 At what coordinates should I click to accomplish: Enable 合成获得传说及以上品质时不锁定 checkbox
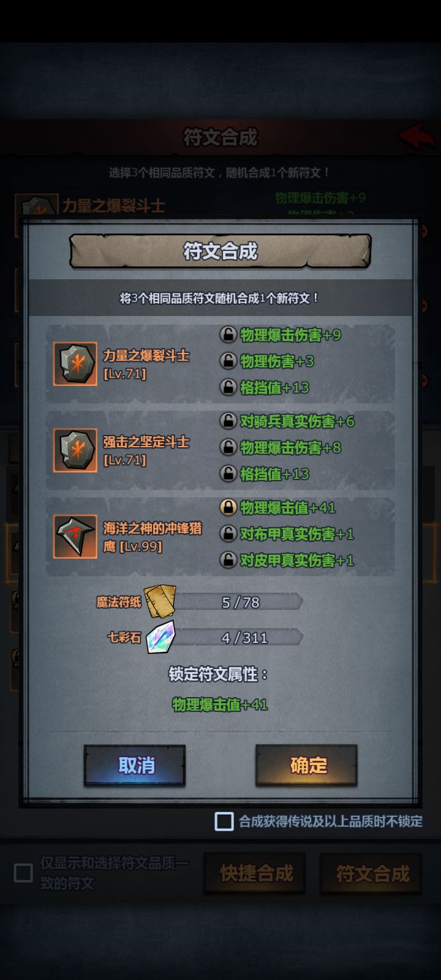224,821
